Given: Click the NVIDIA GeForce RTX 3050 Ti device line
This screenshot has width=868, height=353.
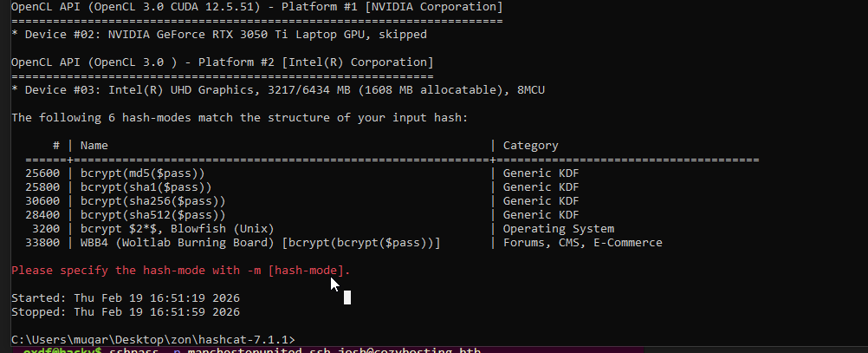Looking at the screenshot, I should point(218,35).
